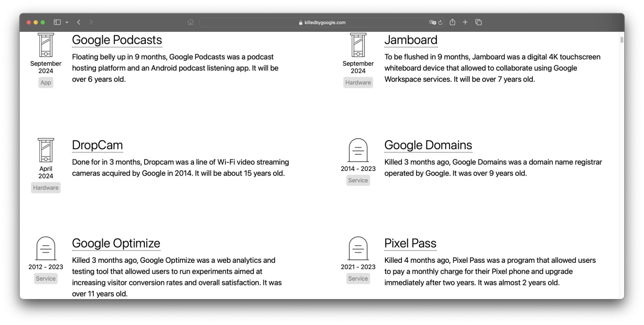Click the page vertical scrollbar
644x325 pixels.
(622, 40)
